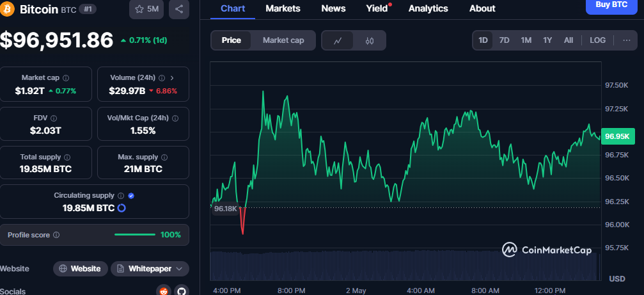Switch to the Analytics tab
This screenshot has width=644, height=295.
428,8
